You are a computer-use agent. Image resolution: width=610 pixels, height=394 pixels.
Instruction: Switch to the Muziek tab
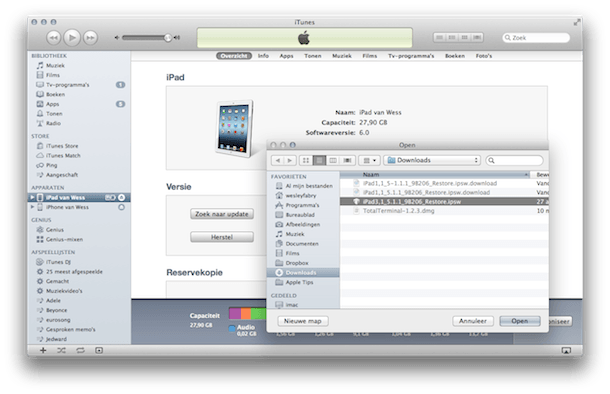coord(342,56)
